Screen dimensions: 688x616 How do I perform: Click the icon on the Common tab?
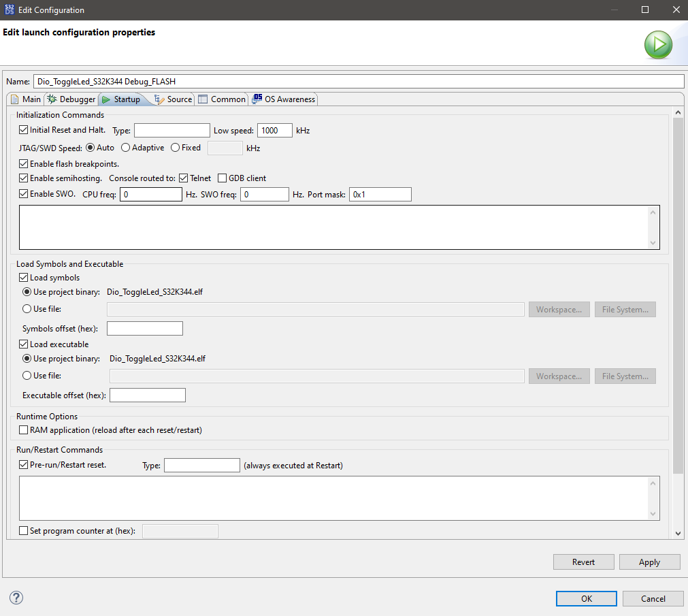pyautogui.click(x=202, y=99)
